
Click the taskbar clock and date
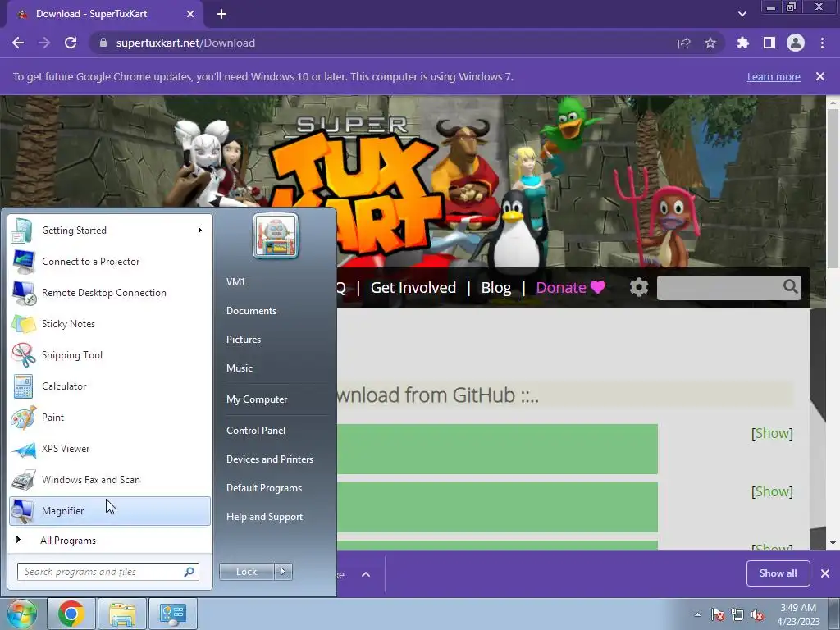point(798,614)
